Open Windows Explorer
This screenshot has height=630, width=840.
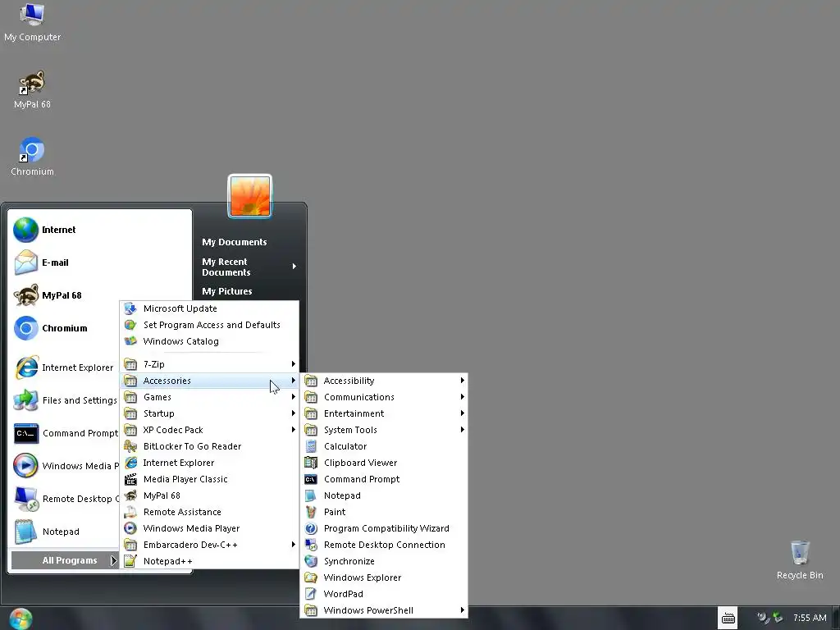[384, 577]
